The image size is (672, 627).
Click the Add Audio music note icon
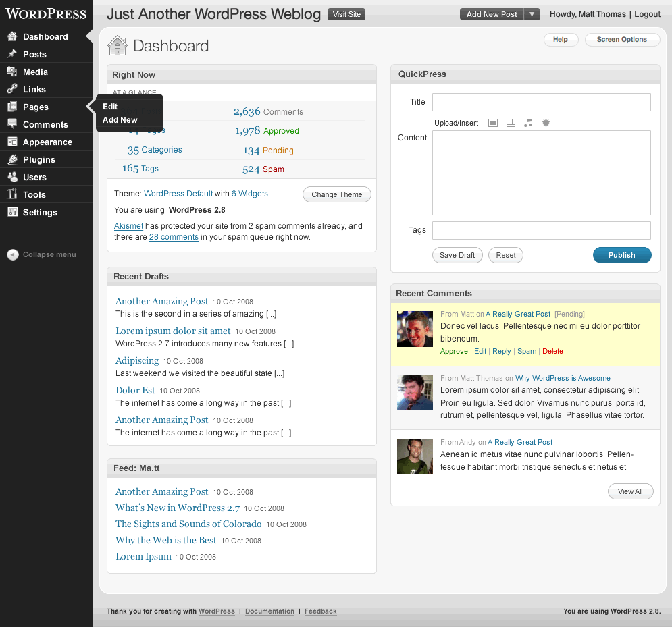point(528,124)
